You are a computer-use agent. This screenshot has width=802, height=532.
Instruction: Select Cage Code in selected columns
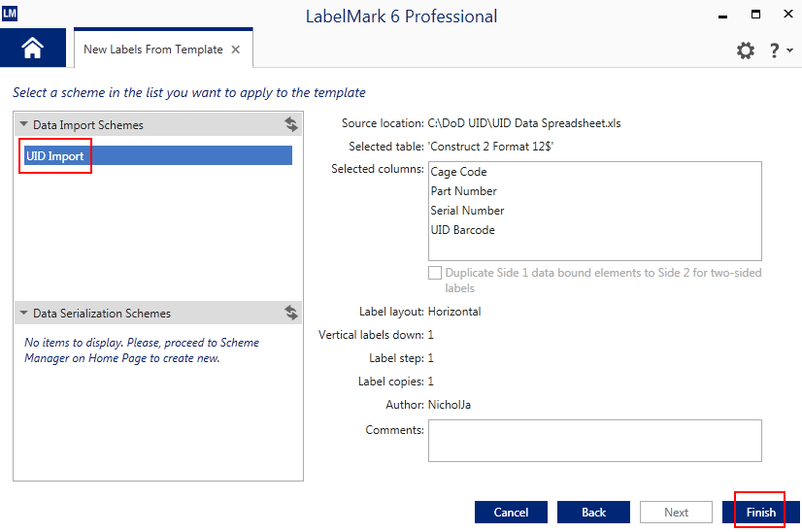[459, 172]
